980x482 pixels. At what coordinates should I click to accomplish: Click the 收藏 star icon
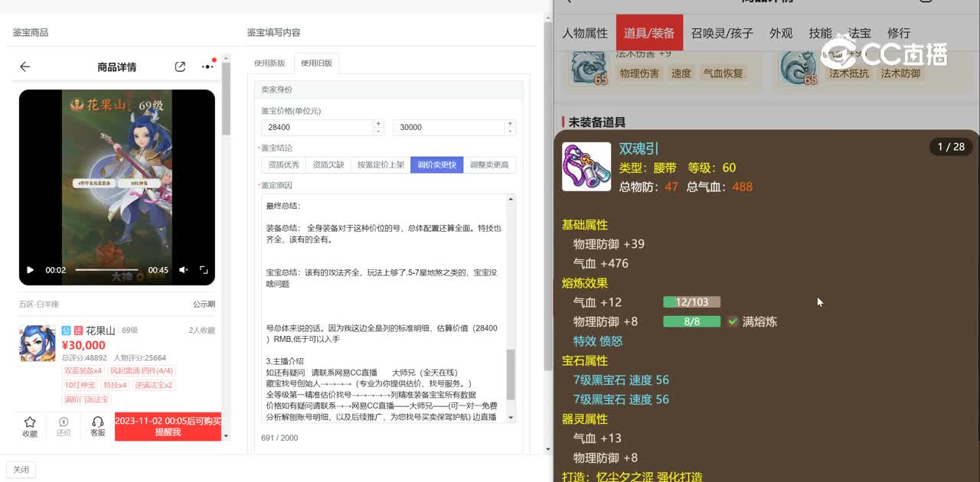(x=30, y=426)
